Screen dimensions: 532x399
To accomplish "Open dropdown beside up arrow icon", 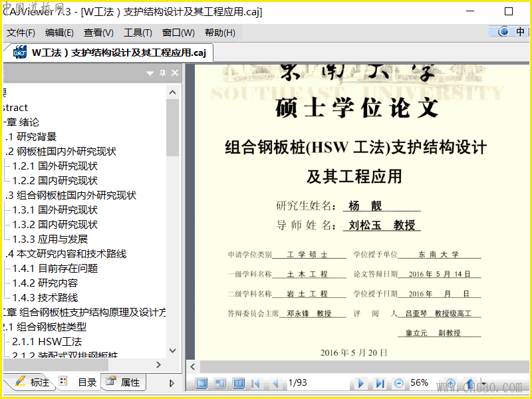I will (483, 384).
